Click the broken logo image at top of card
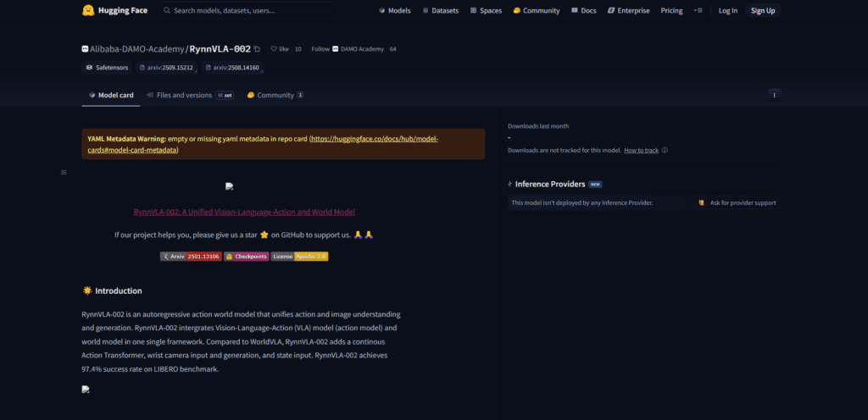The image size is (868, 420). [229, 187]
